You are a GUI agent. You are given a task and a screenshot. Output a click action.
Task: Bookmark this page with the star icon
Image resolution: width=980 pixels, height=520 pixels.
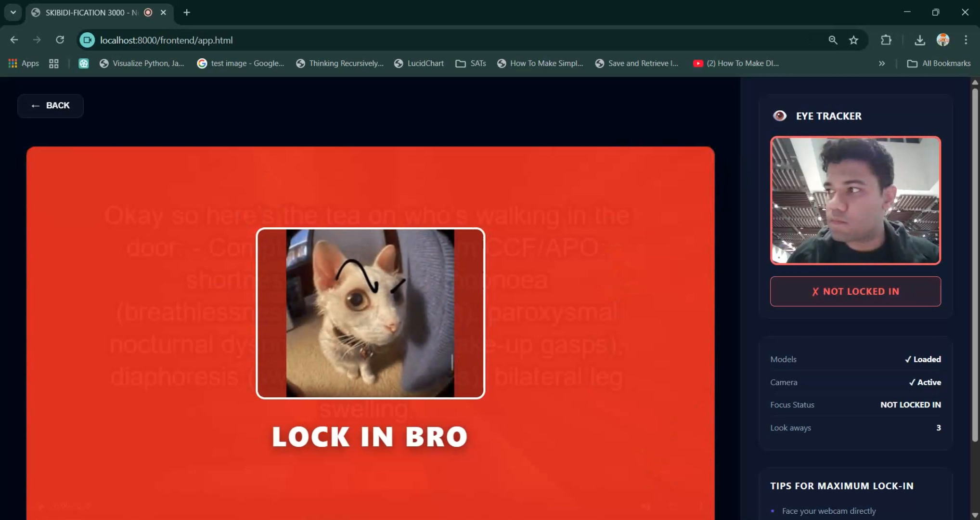[853, 40]
